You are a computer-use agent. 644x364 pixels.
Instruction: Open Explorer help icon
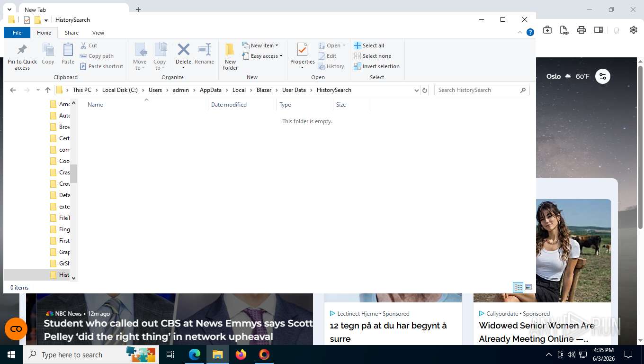(x=530, y=33)
